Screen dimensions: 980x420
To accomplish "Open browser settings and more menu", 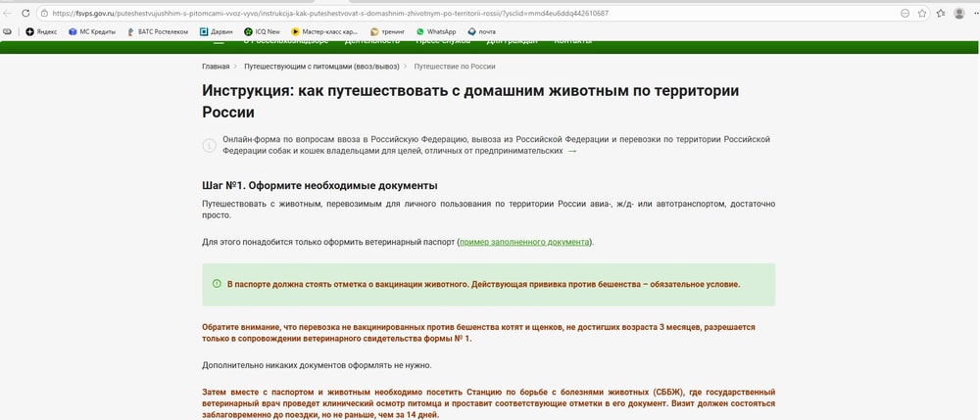I will pos(976,13).
